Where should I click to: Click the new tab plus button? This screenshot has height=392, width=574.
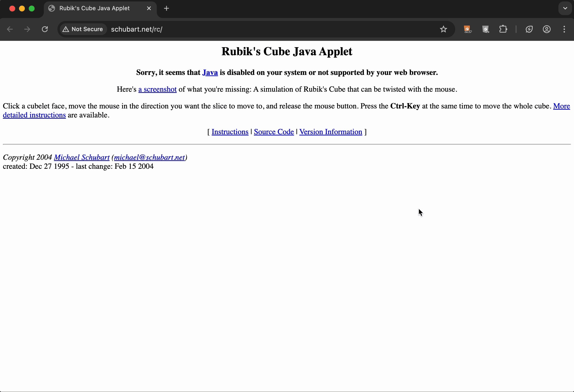tap(167, 8)
